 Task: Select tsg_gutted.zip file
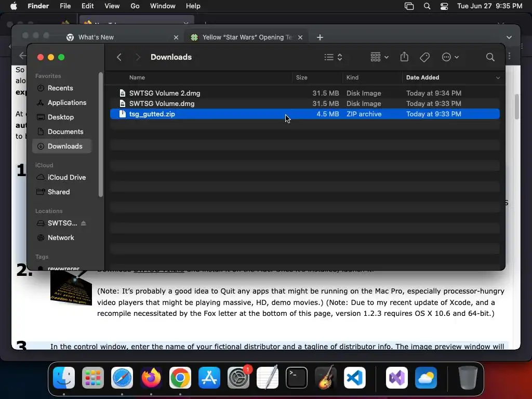pos(304,114)
